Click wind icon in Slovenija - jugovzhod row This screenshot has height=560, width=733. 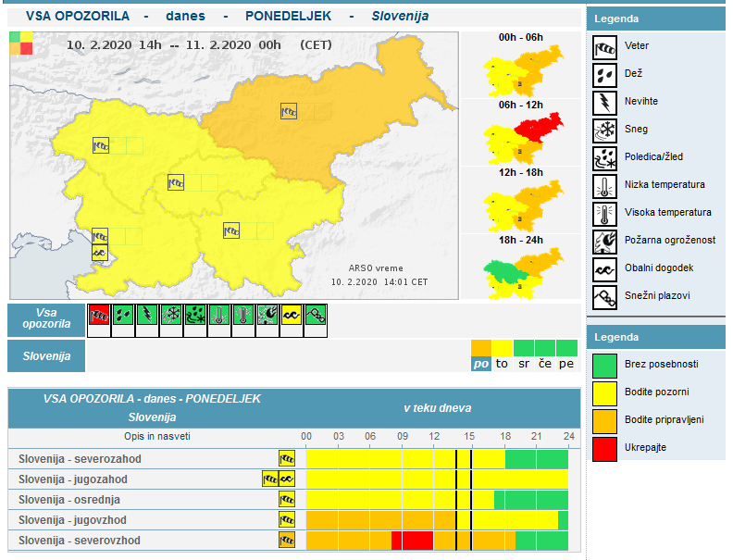coord(287,520)
